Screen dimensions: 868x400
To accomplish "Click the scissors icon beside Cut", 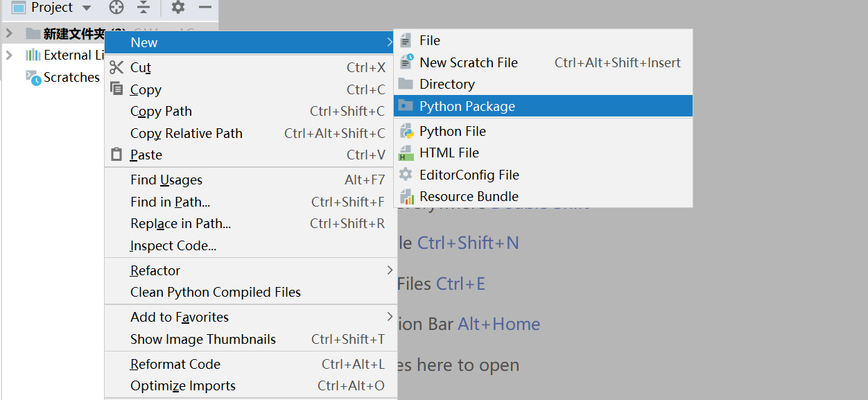I will pyautogui.click(x=117, y=67).
